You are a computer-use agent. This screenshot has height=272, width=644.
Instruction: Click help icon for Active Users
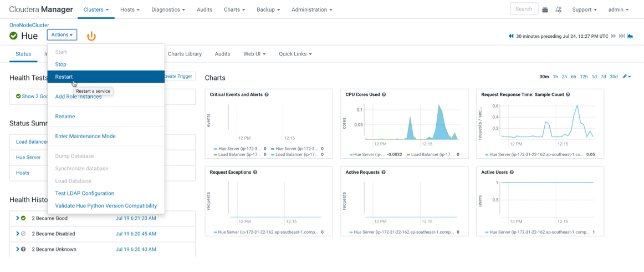(x=512, y=173)
